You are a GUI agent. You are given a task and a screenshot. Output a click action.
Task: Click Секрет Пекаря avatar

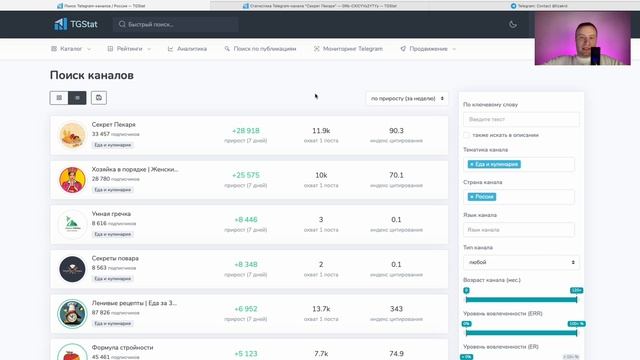[x=72, y=135]
